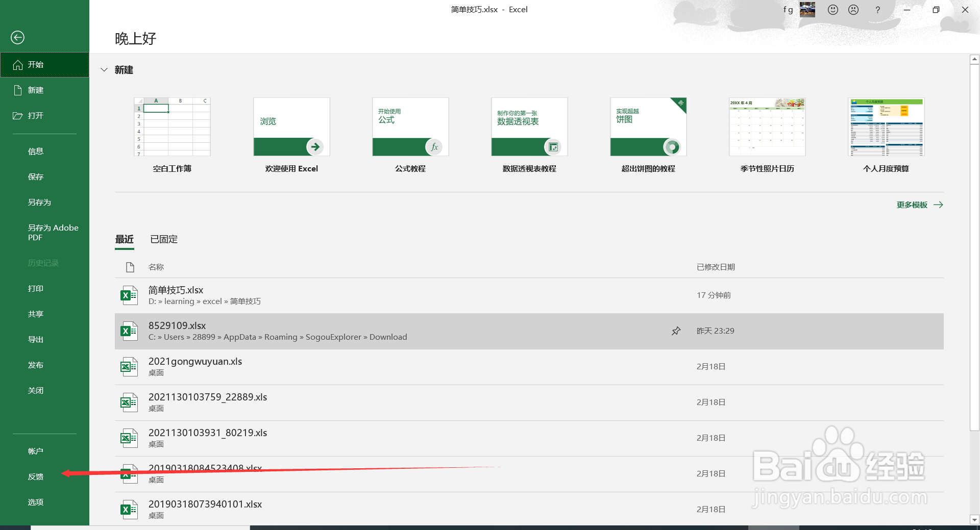Click the file icon of 2021130103931_80219.xls
This screenshot has width=980, height=530.
(129, 438)
